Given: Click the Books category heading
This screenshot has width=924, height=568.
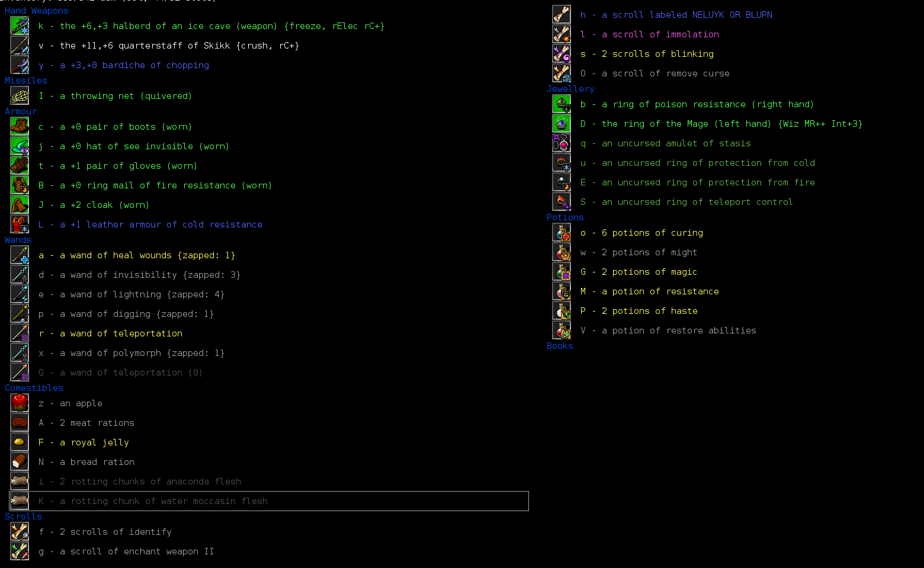Looking at the screenshot, I should pos(560,346).
